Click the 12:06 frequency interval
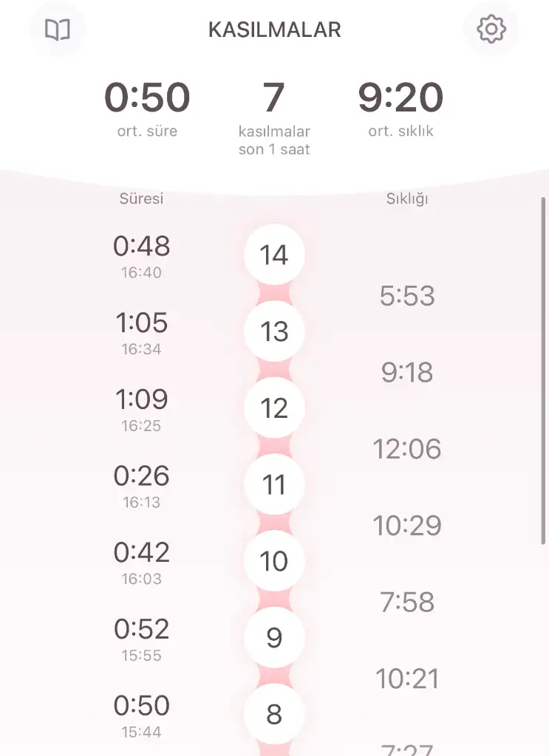The height and width of the screenshot is (756, 549). tap(407, 449)
